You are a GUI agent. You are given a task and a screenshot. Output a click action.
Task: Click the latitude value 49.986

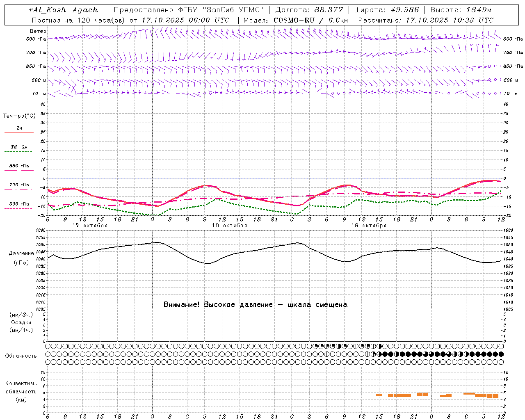click(x=405, y=10)
